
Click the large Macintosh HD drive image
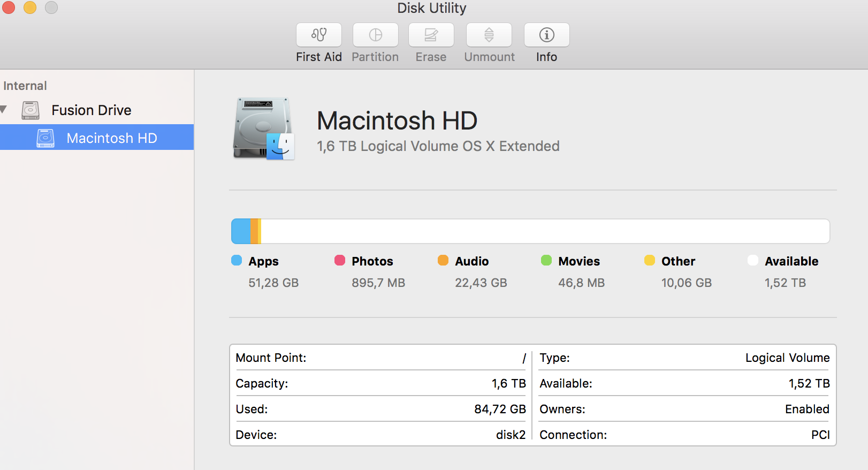point(264,128)
